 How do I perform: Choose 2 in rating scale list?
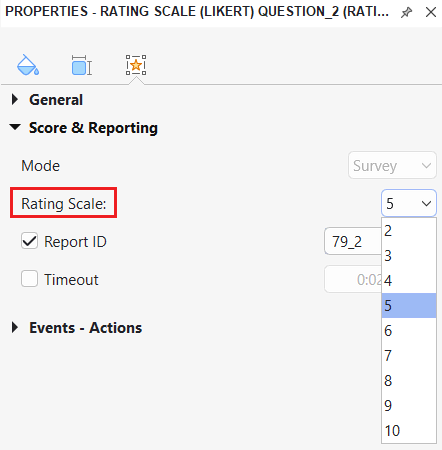[x=409, y=231]
